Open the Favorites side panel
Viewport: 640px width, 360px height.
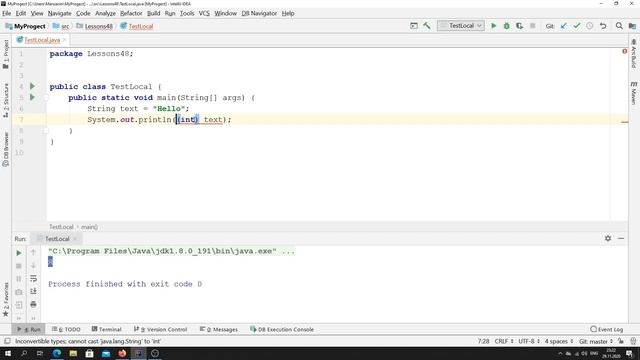click(6, 299)
